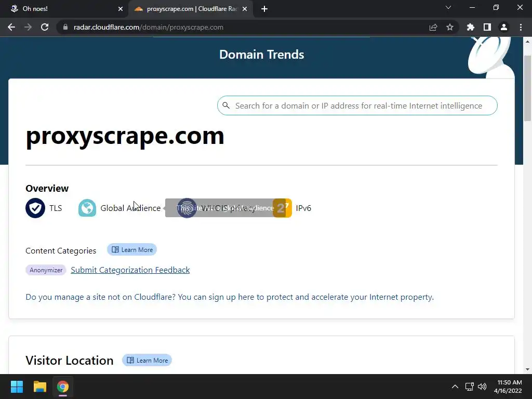Click the scrollbar up arrow

(527, 42)
